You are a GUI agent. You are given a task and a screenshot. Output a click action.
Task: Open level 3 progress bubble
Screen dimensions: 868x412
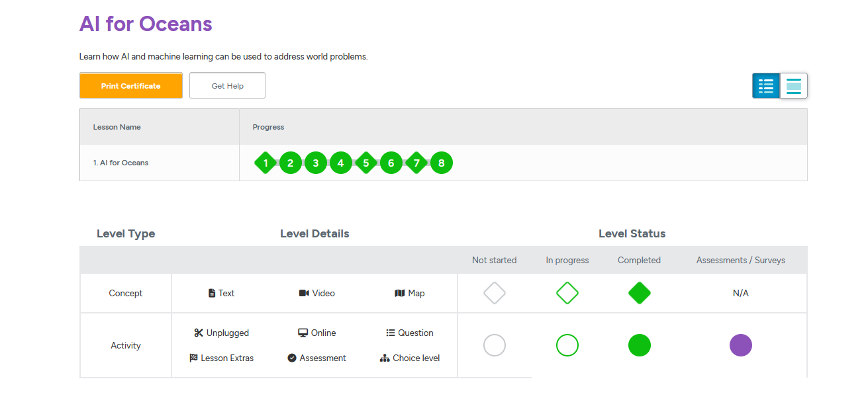[316, 163]
